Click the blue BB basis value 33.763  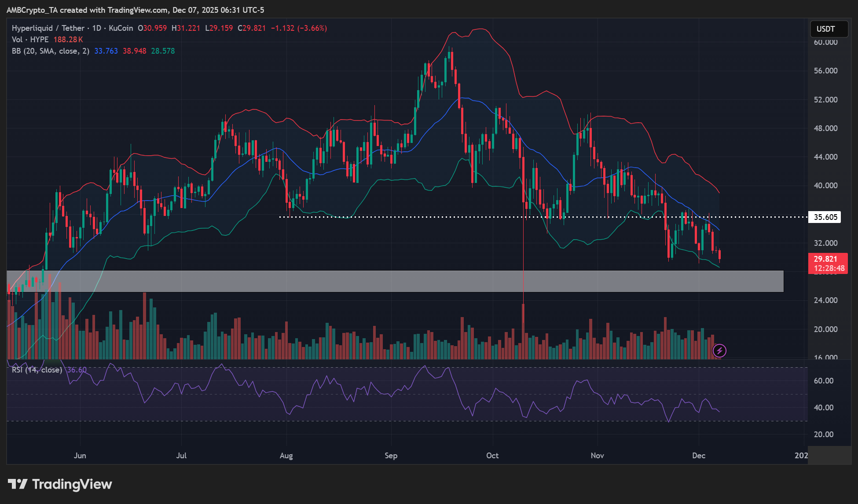click(x=106, y=51)
